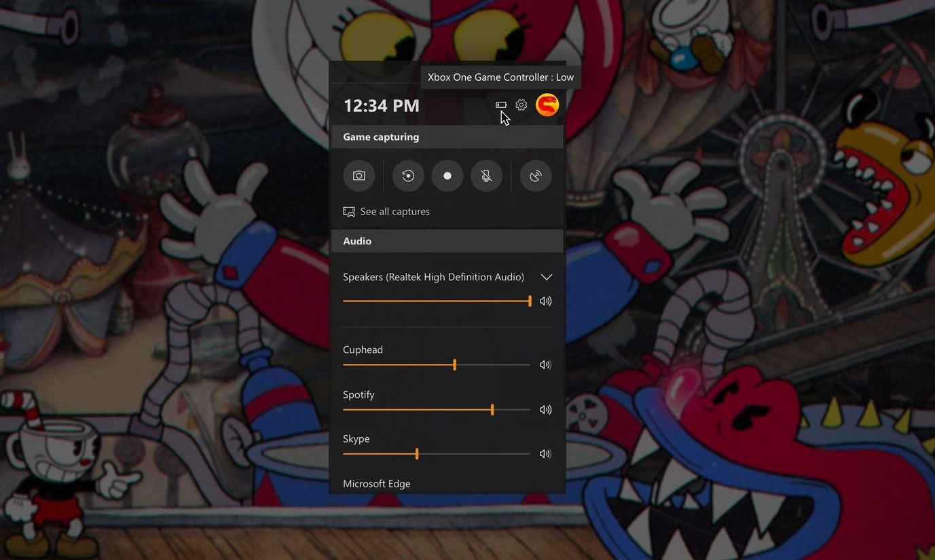Start broadcasting with the broadcast icon

(x=536, y=176)
